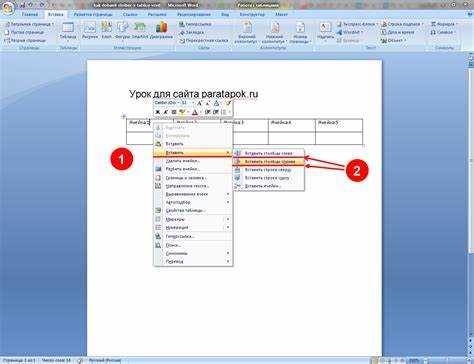Choose Вставить строки снизу in submenu
This screenshot has width=474, height=364.
[x=268, y=178]
